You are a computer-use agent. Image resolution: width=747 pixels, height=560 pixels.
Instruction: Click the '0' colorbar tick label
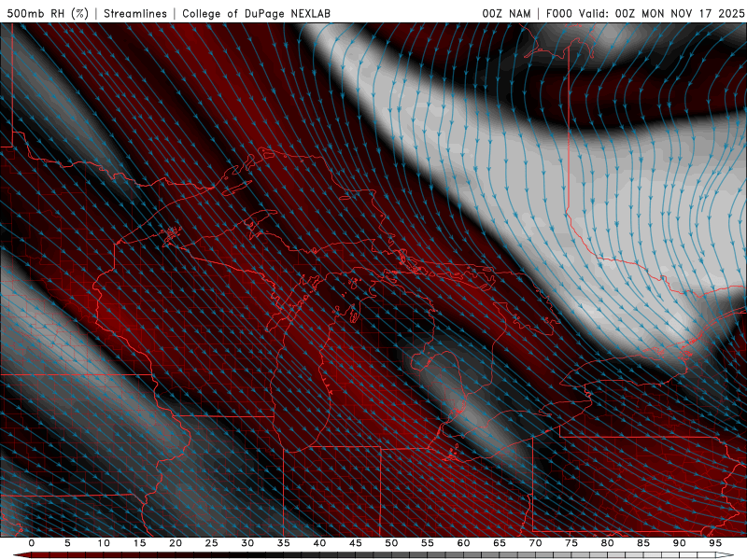32,543
